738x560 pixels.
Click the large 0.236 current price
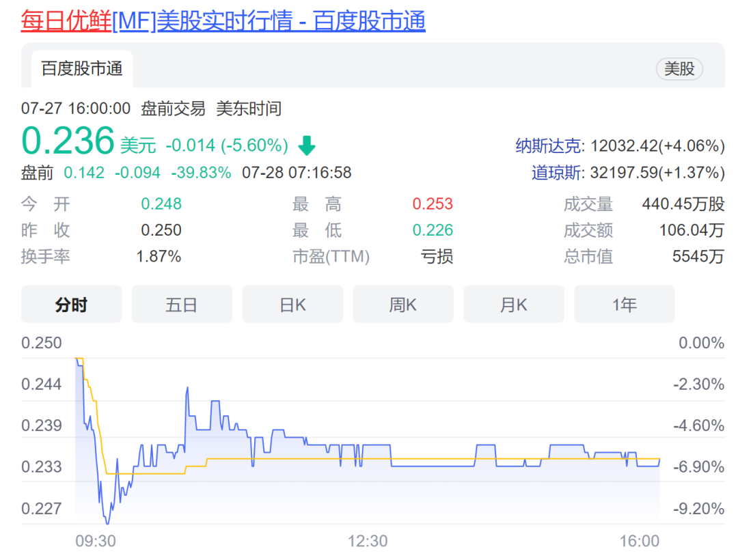pos(68,141)
